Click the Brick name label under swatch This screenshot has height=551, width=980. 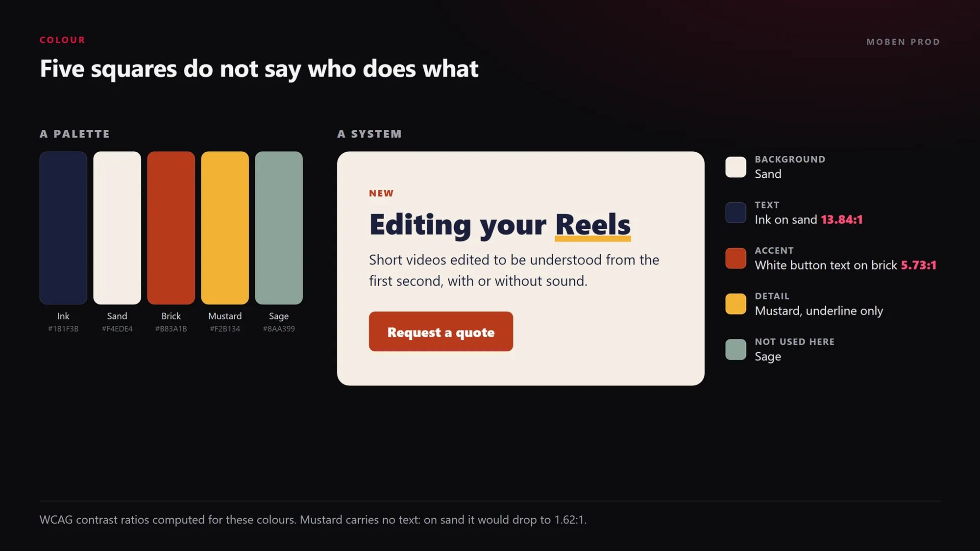[x=171, y=316]
